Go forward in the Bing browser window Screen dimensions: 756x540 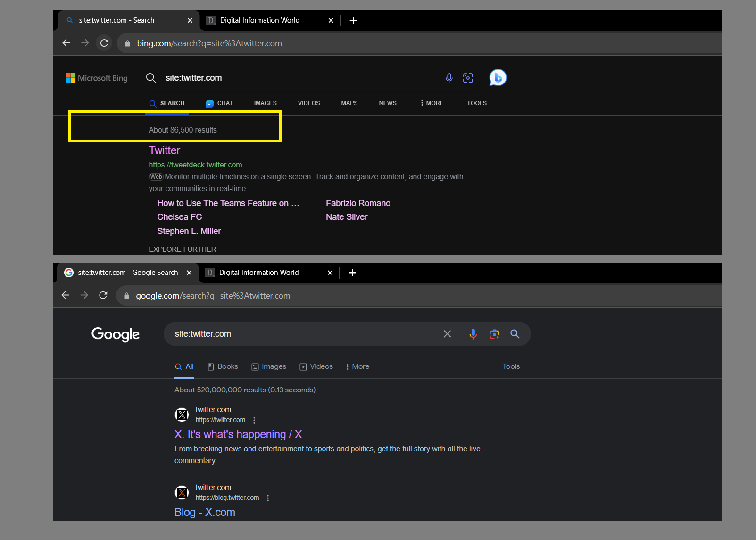(x=85, y=43)
